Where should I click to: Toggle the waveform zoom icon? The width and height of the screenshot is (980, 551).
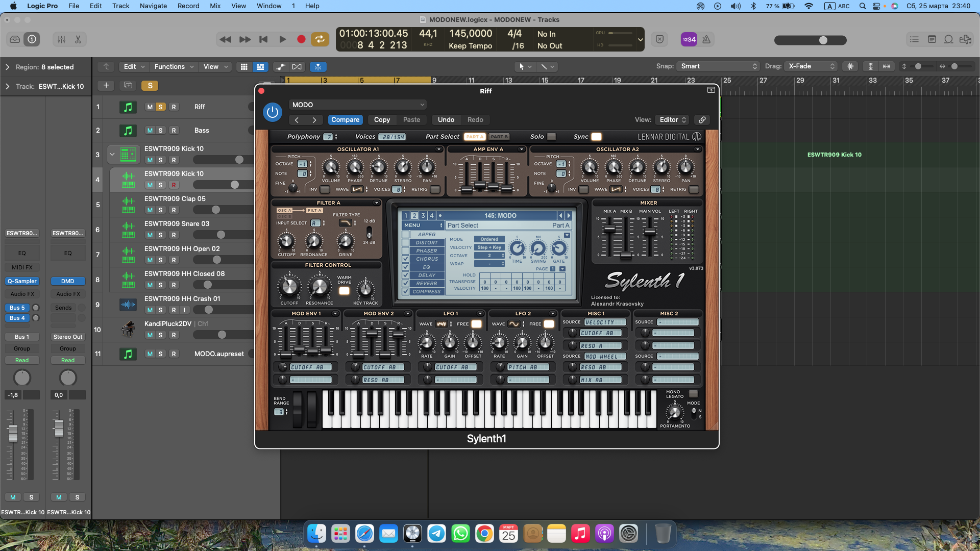pos(850,66)
